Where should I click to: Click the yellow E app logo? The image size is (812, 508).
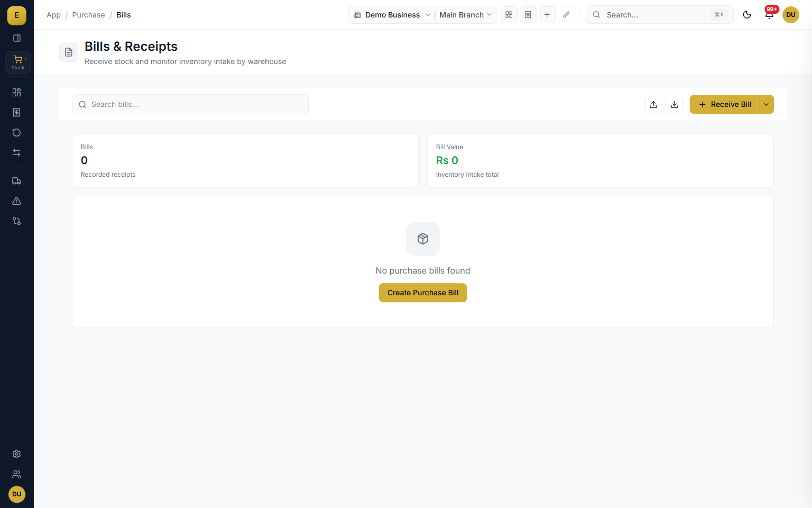(x=16, y=15)
